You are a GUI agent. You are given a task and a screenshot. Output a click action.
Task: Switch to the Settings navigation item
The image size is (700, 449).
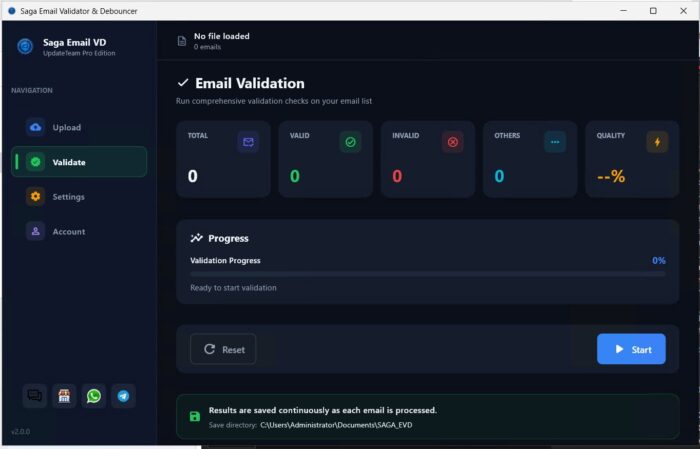[x=79, y=196]
